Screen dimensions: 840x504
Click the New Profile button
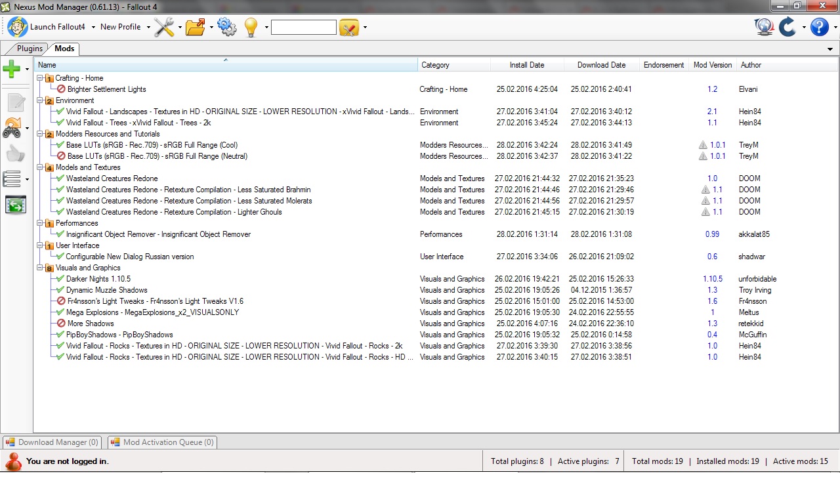[x=121, y=27]
